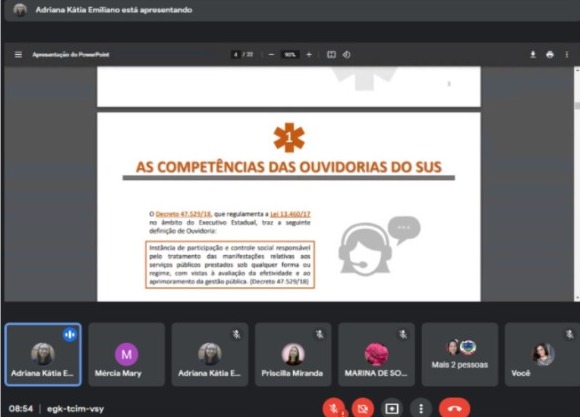The width and height of the screenshot is (580, 417).
Task: Select Adriana Kátia active speaker tile
Action: pyautogui.click(x=43, y=354)
